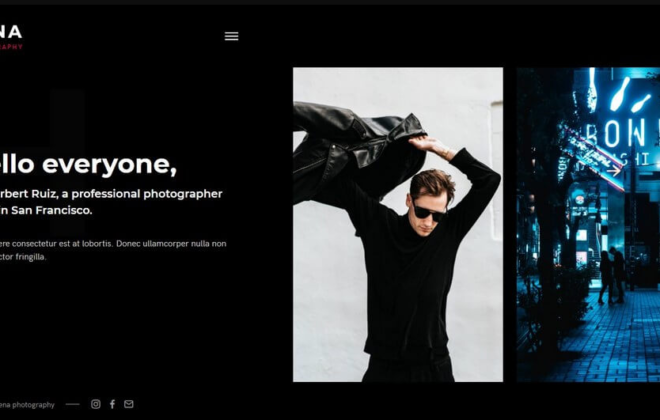Open the neon night street photo
The image size is (660, 420).
pyautogui.click(x=588, y=225)
